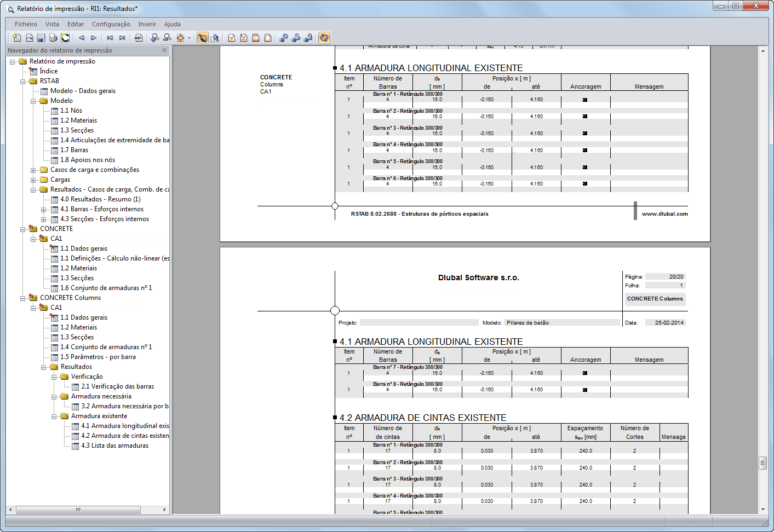Select 2.1 Verificação das barras

[117, 386]
